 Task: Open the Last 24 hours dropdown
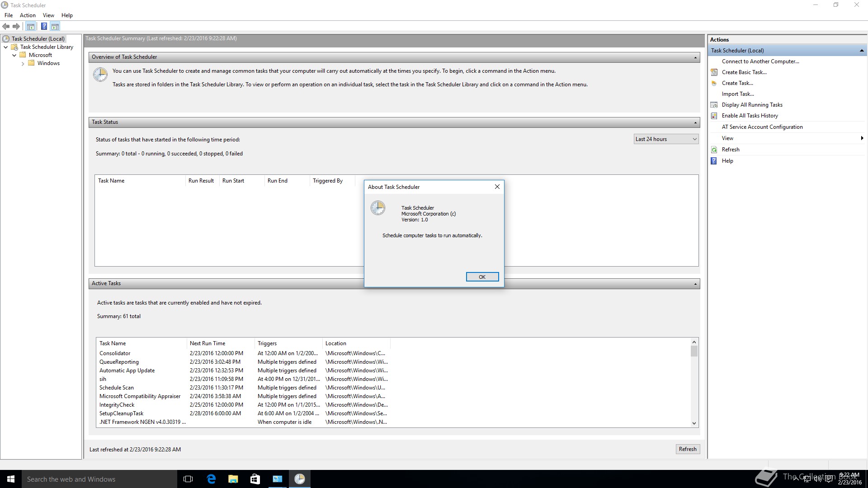coord(666,139)
